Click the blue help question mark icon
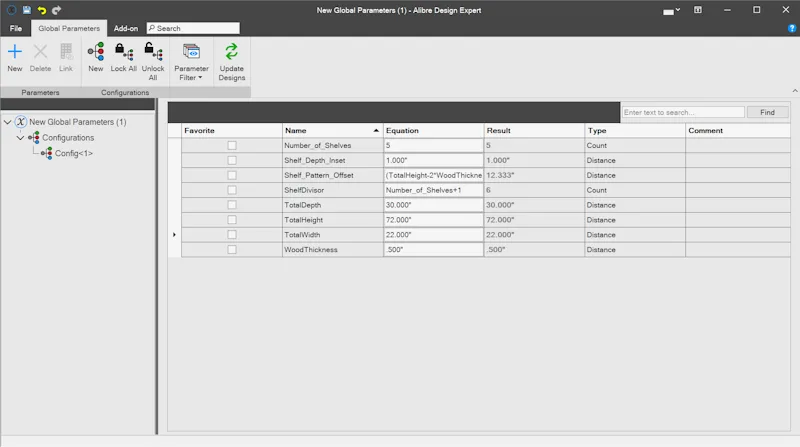Screen dimensions: 800x447 click(x=792, y=29)
